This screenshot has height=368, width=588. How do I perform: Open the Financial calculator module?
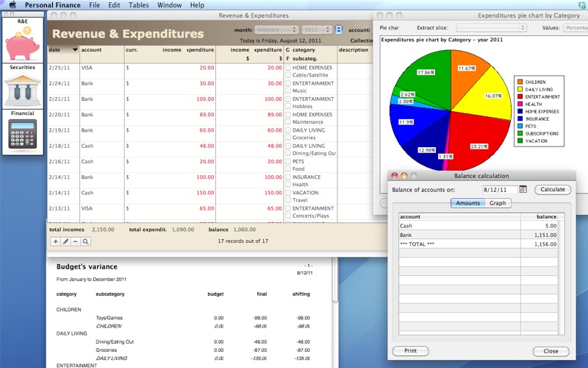23,132
